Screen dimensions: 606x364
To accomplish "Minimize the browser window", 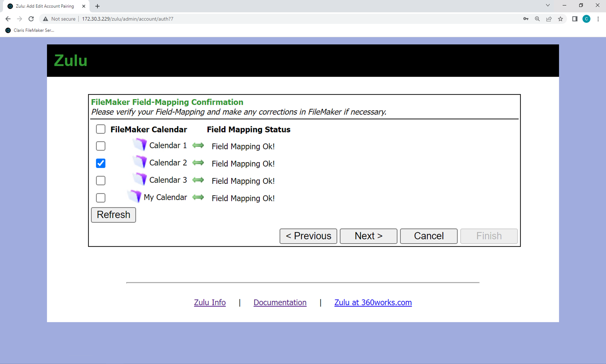I will [x=564, y=5].
